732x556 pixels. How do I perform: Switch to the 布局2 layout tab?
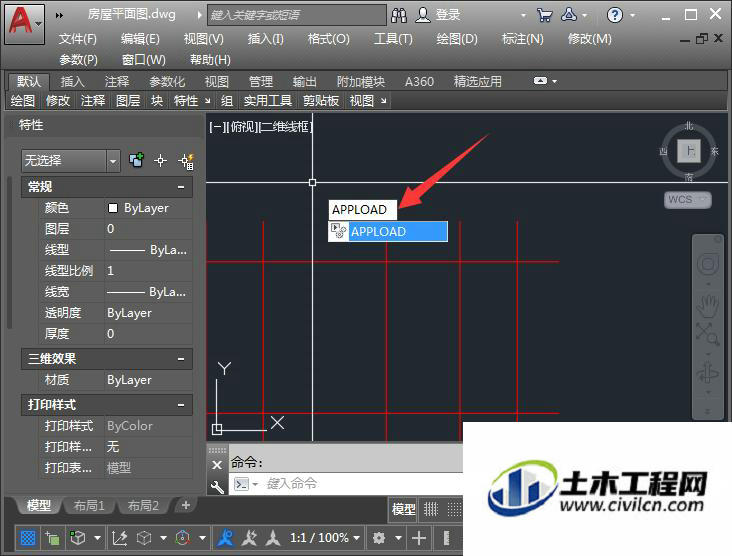point(143,505)
